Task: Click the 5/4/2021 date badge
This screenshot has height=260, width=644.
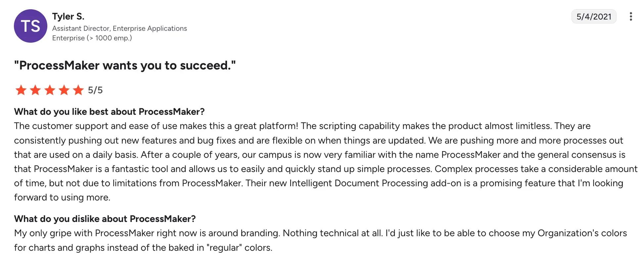Action: 594,17
